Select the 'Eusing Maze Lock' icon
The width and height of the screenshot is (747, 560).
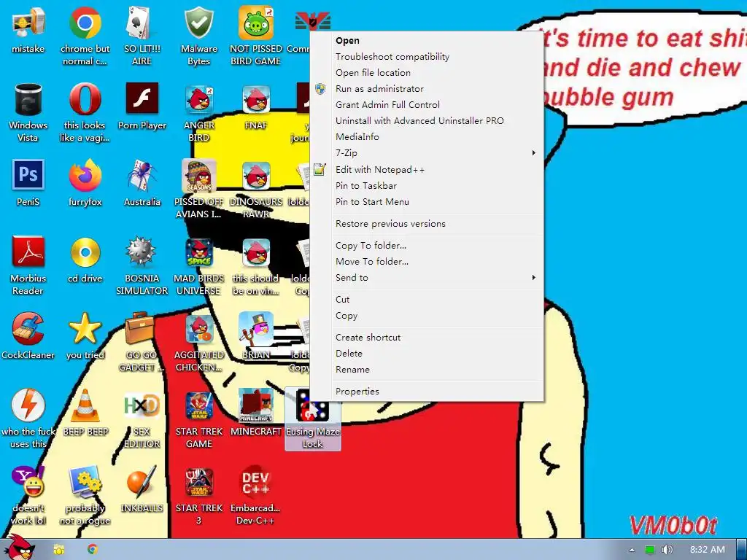point(312,419)
